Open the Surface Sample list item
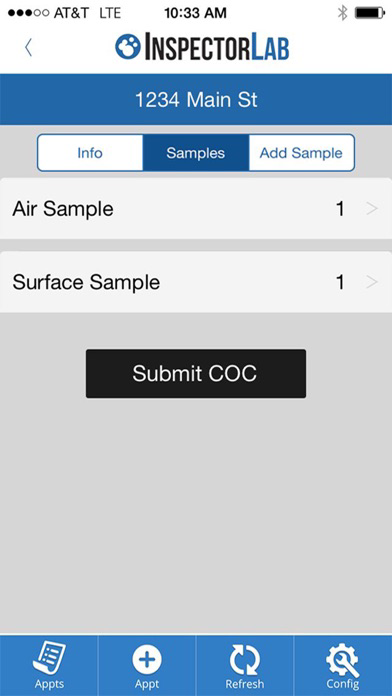Viewport: 392px width, 696px height. tap(196, 282)
